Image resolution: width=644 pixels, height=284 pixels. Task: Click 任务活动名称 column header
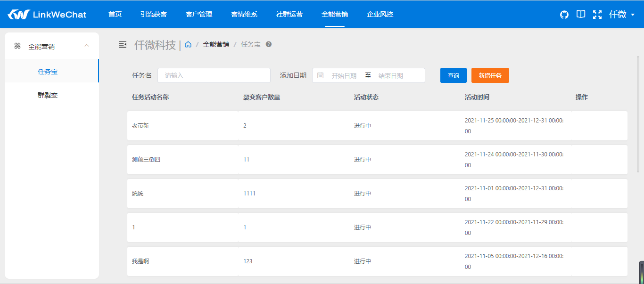(150, 97)
